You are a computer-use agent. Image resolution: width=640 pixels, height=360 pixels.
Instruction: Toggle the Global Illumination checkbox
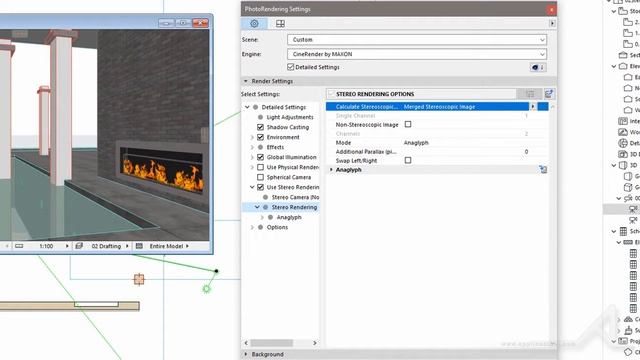click(x=260, y=157)
